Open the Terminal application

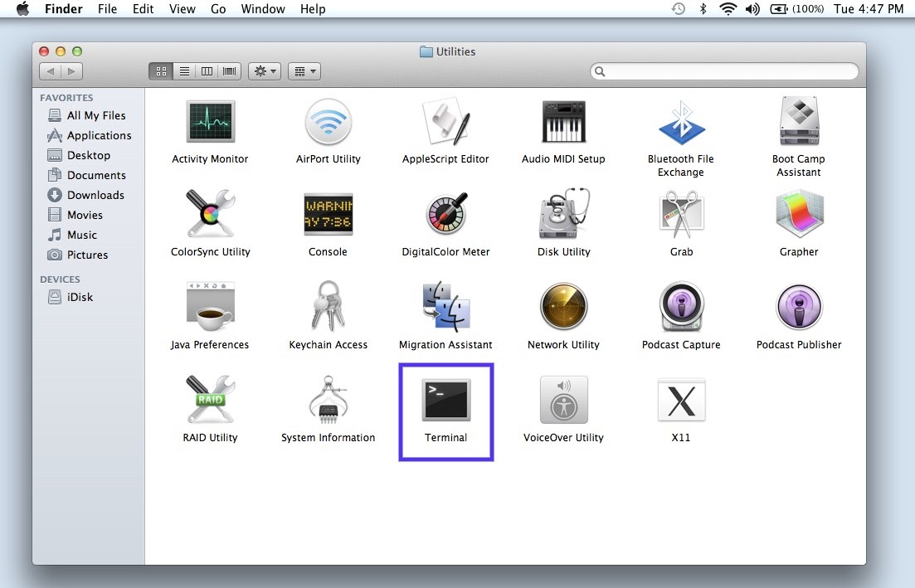pos(445,401)
